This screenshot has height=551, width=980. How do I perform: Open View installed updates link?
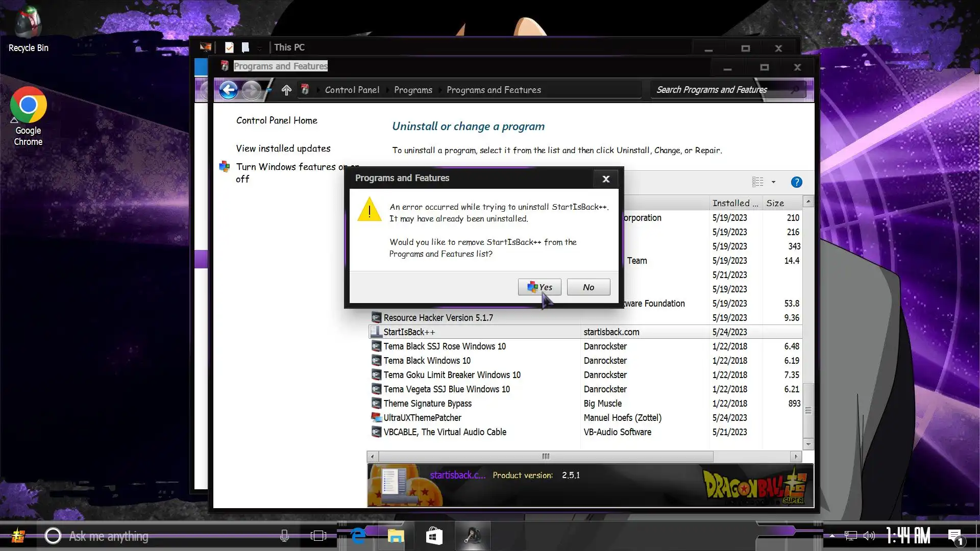tap(283, 148)
